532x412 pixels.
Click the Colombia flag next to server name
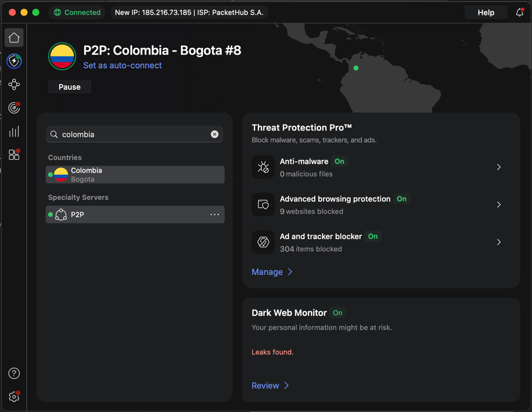pyautogui.click(x=62, y=56)
